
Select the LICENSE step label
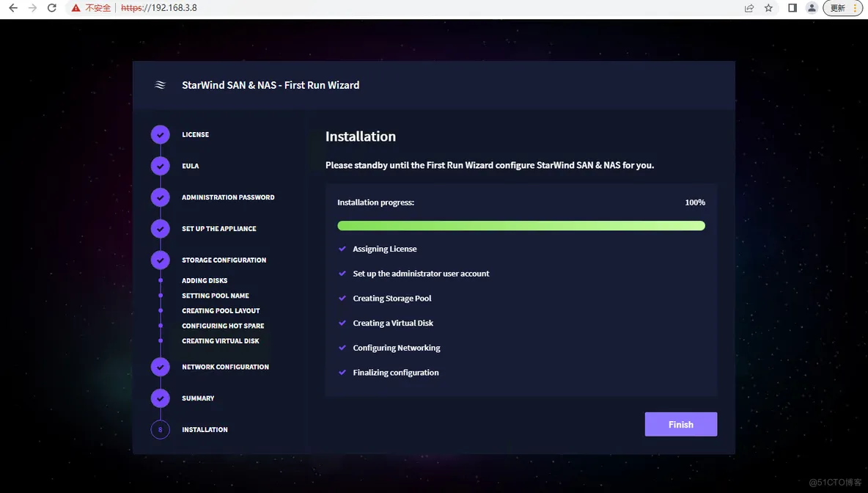point(196,134)
